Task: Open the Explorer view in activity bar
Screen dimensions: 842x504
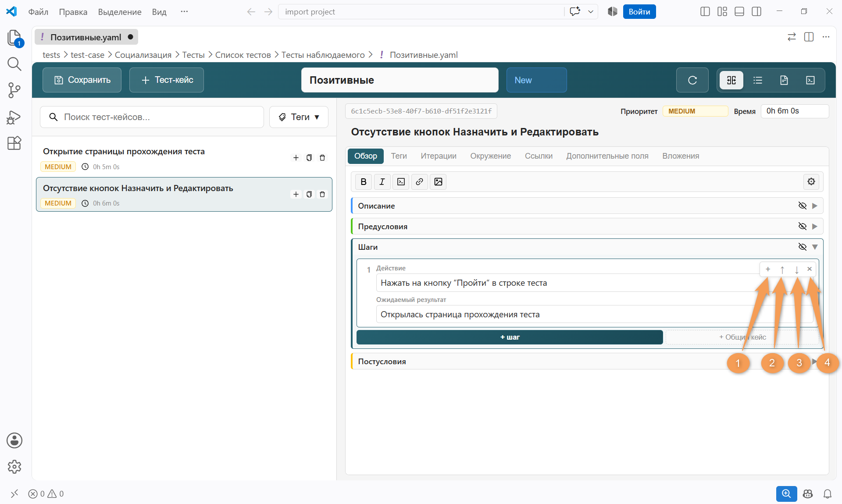Action: (14, 38)
